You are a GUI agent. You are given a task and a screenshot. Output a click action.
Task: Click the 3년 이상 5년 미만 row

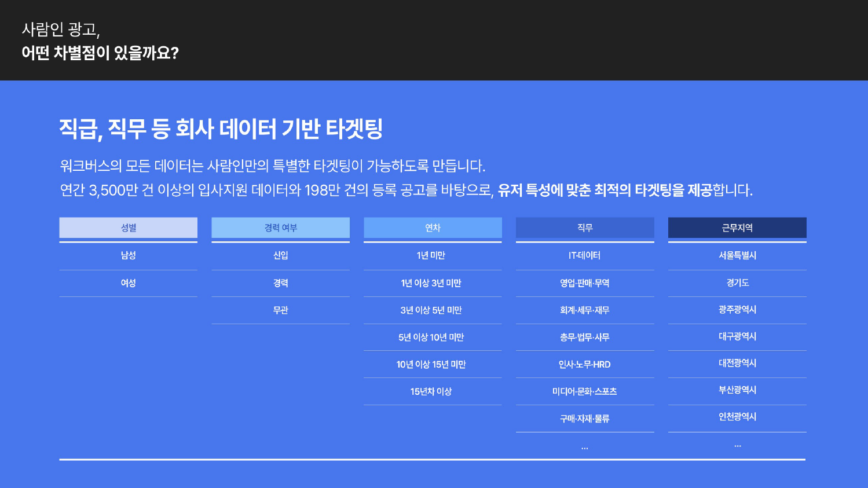(x=433, y=310)
